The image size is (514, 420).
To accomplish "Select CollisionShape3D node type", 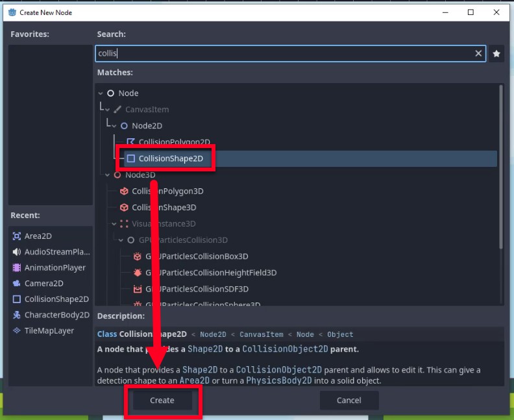I will click(x=164, y=208).
